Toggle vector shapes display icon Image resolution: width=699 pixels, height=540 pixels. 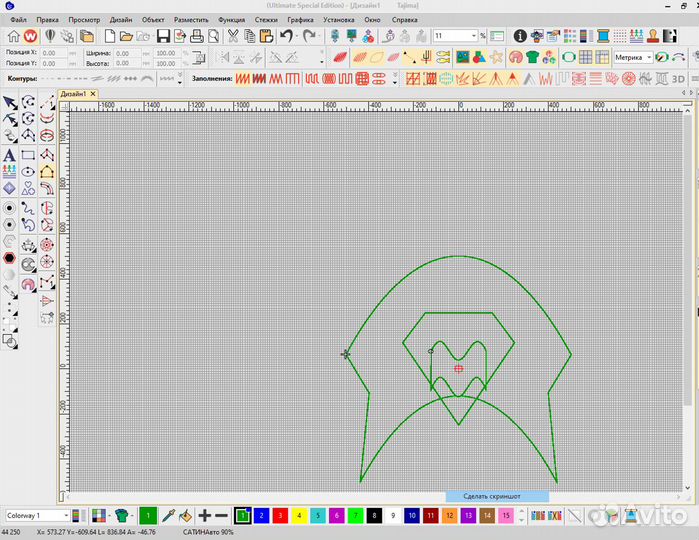tap(479, 57)
